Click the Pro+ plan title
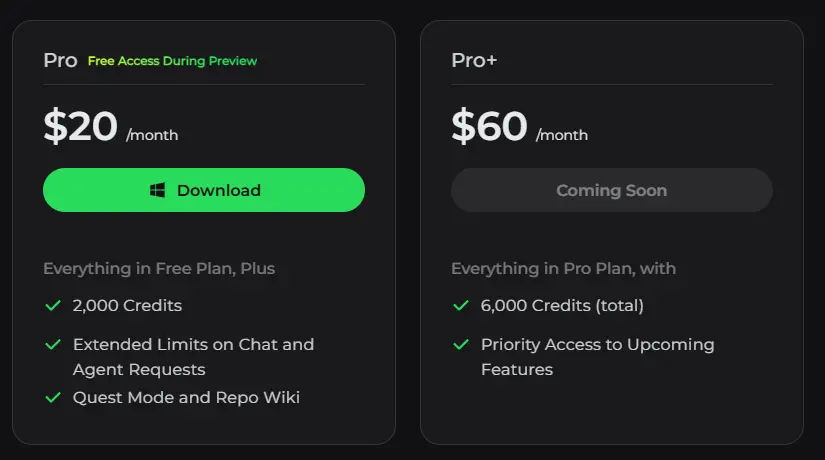 (x=474, y=61)
